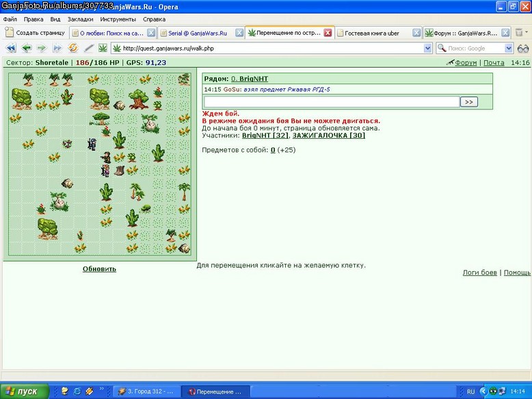The width and height of the screenshot is (532, 399).
Task: Click the Internet Explorer quick launch icon
Action: tap(77, 391)
